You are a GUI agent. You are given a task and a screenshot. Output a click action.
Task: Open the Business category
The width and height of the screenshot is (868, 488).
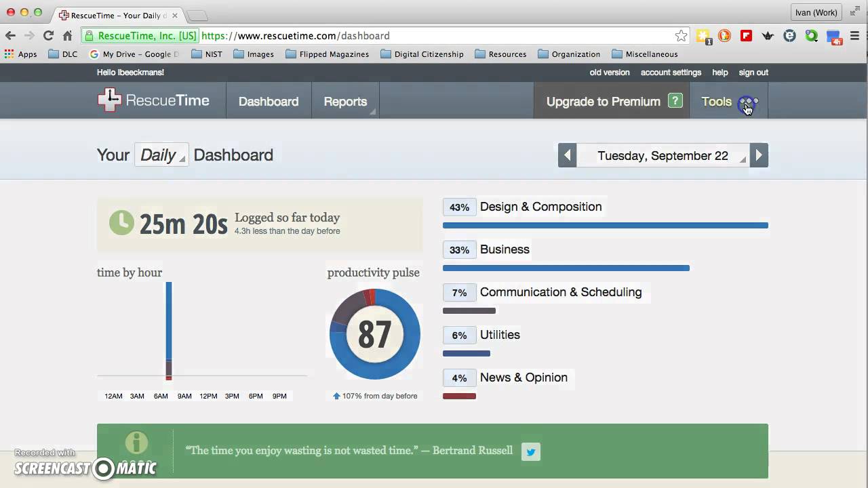505,249
